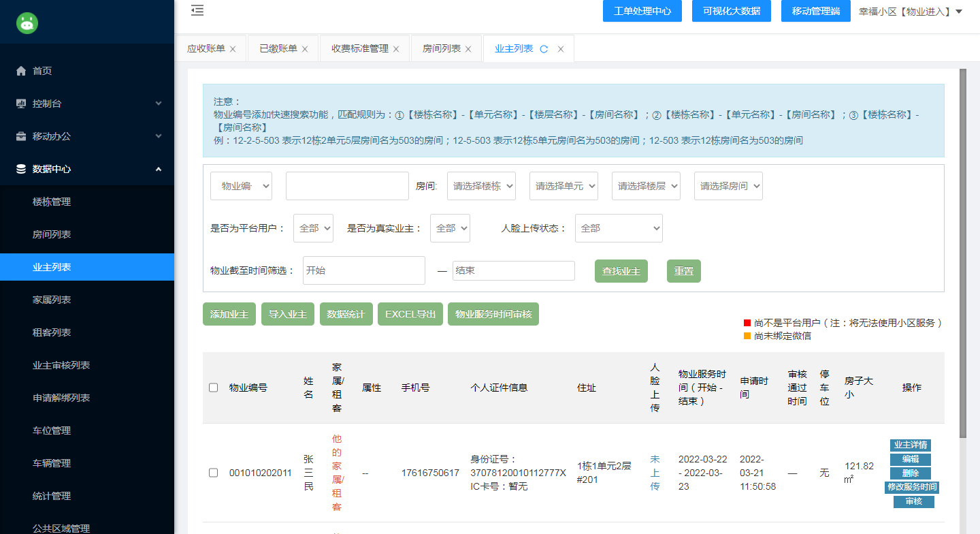Click the search keyword input field
Image resolution: width=980 pixels, height=534 pixels.
[x=347, y=186]
